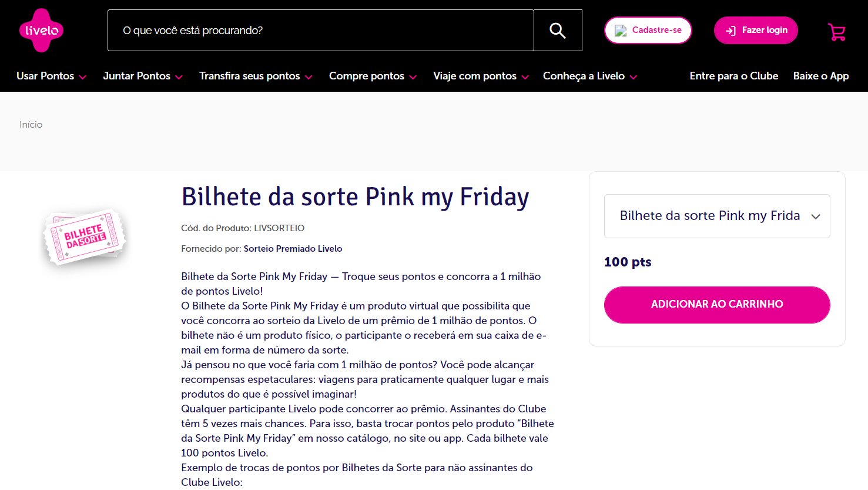Open the Viaje com pontos menu

coord(481,76)
